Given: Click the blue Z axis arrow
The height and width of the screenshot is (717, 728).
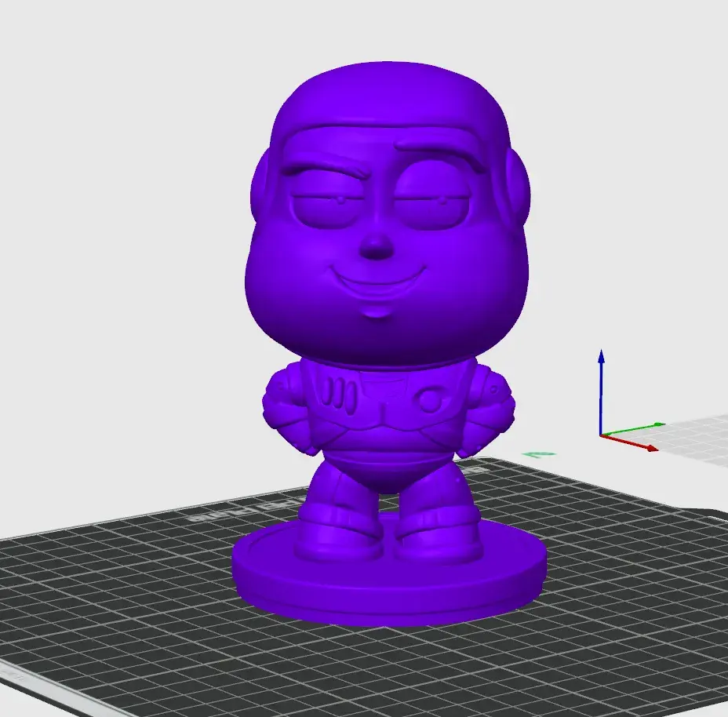Looking at the screenshot, I should 601,392.
